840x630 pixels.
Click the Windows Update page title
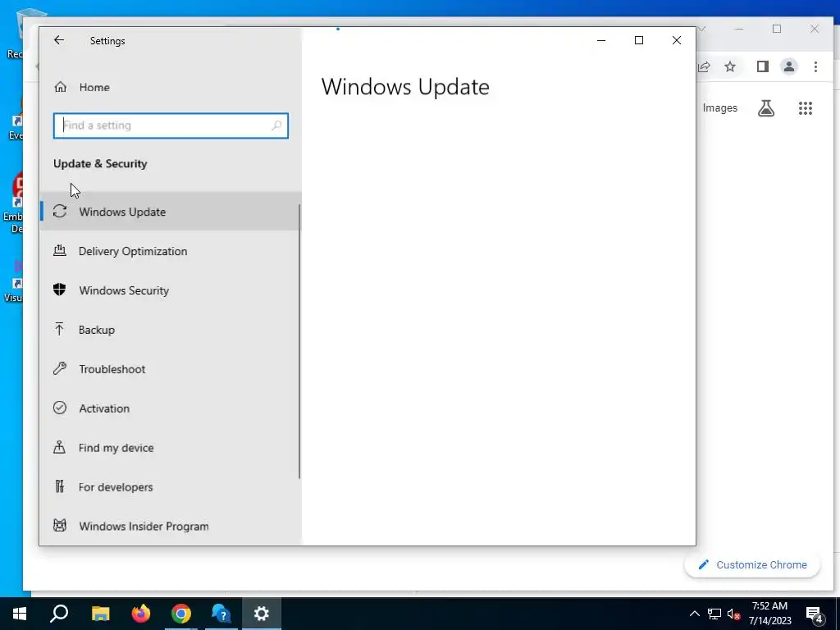405,87
